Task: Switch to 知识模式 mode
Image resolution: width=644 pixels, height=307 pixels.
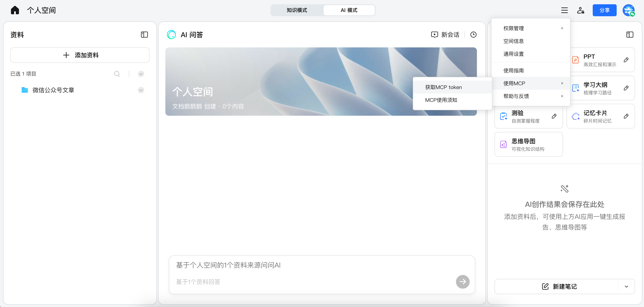Action: [x=297, y=10]
